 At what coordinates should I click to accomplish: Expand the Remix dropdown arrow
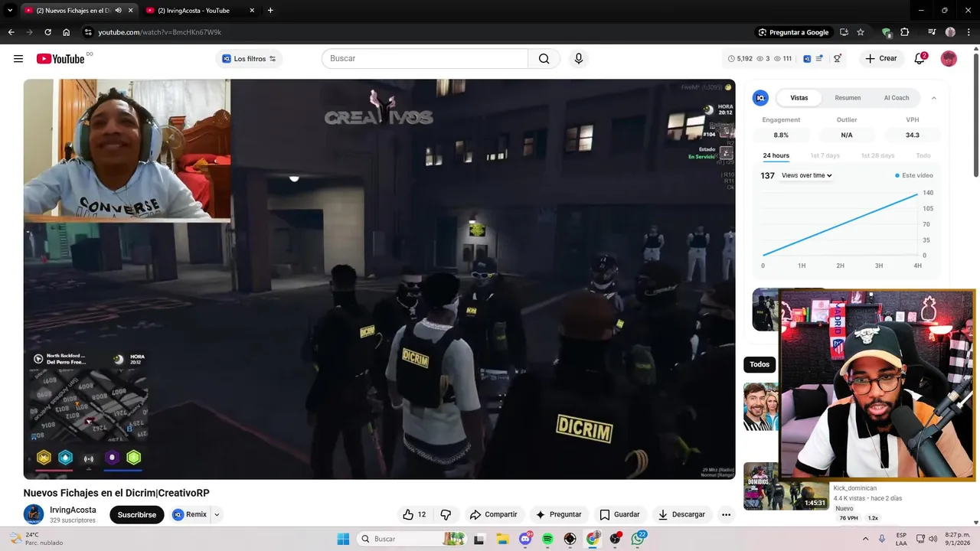click(x=217, y=514)
